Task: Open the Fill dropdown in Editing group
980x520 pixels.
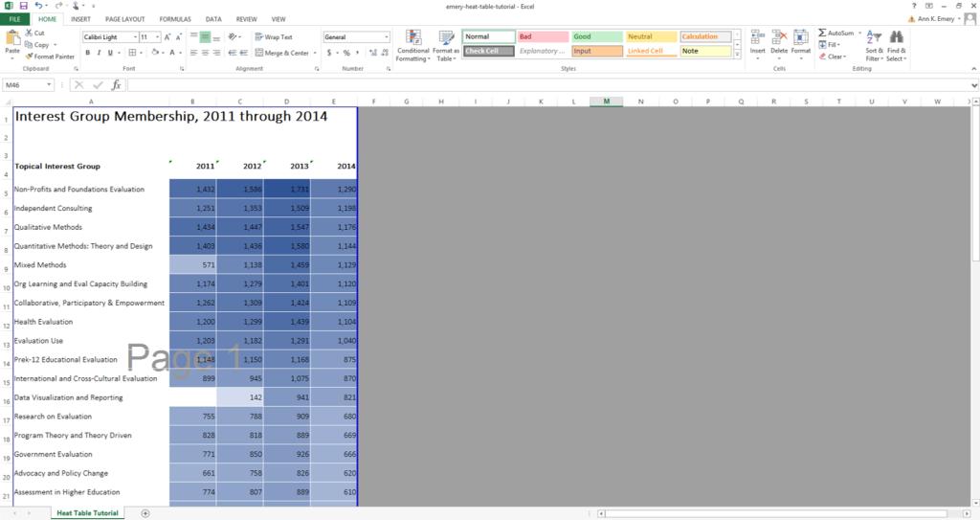Action: (x=830, y=44)
